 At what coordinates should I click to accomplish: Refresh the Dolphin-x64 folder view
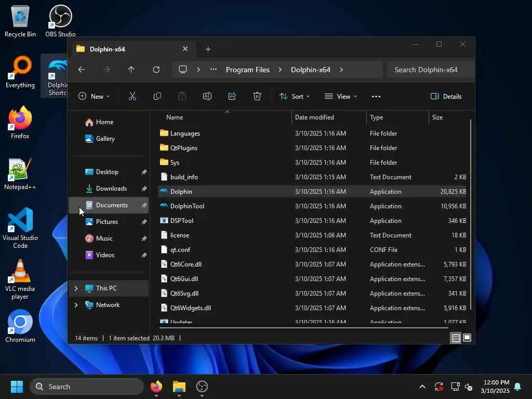[156, 70]
